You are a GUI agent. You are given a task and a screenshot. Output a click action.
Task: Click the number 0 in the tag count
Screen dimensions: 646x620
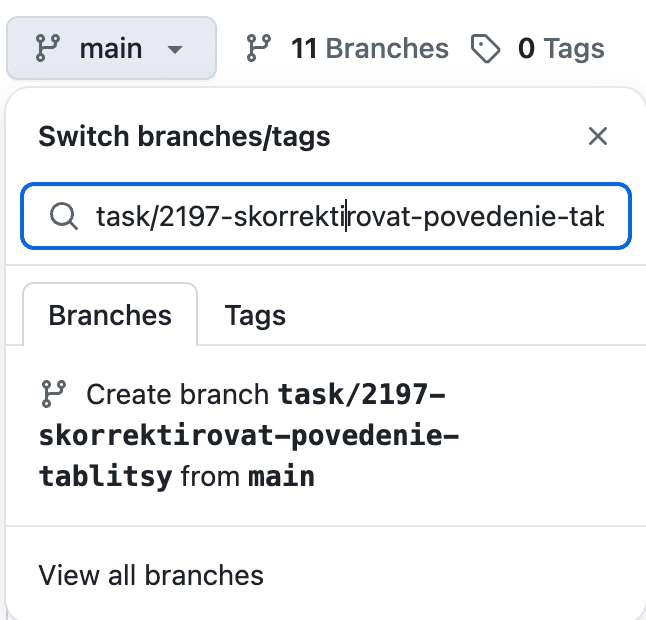click(526, 49)
